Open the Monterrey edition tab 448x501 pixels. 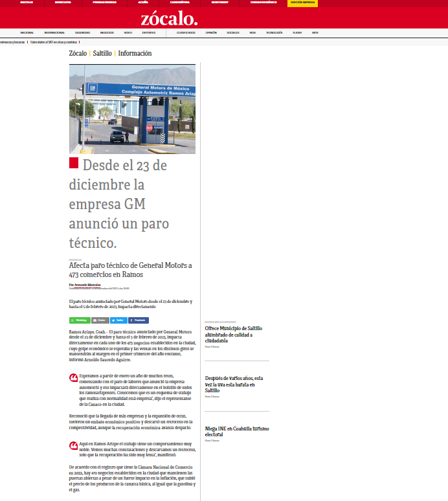pyautogui.click(x=220, y=2)
